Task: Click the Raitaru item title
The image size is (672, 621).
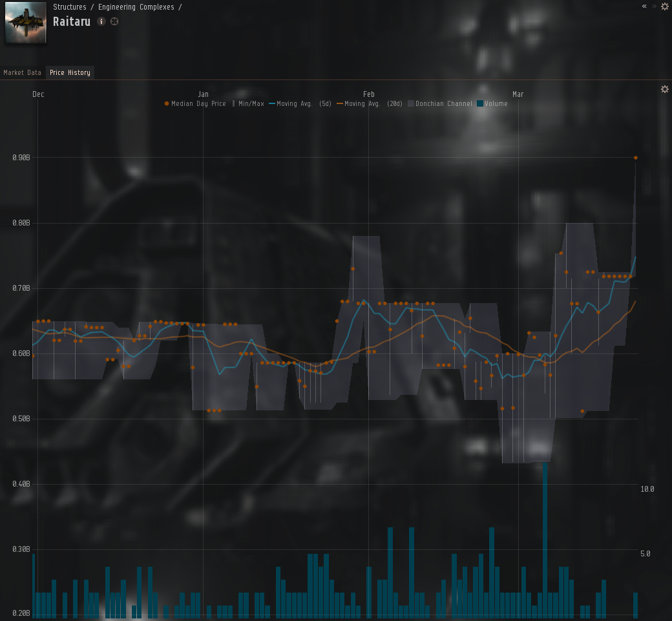Action: click(72, 21)
